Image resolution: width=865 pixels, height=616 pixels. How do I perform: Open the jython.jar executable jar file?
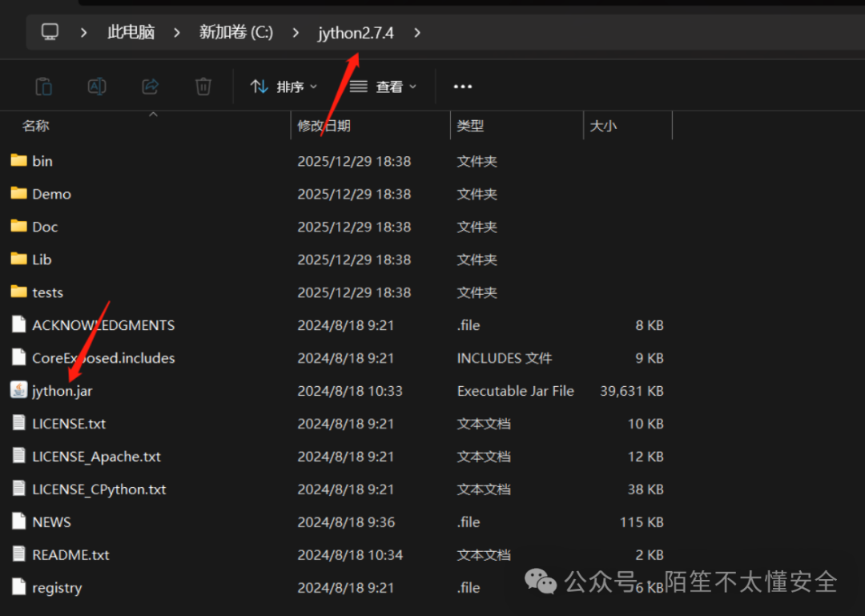(62, 391)
